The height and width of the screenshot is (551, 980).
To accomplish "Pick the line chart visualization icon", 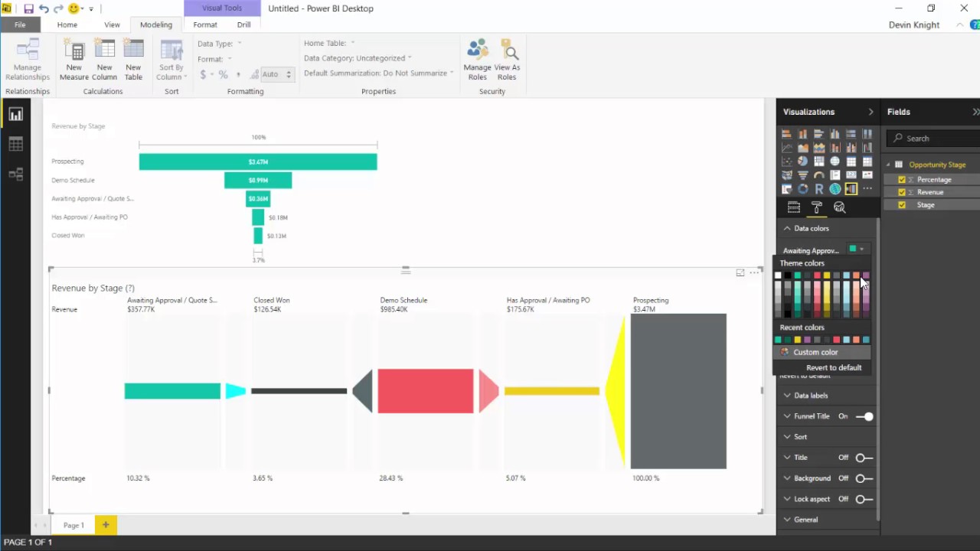I will [x=786, y=148].
